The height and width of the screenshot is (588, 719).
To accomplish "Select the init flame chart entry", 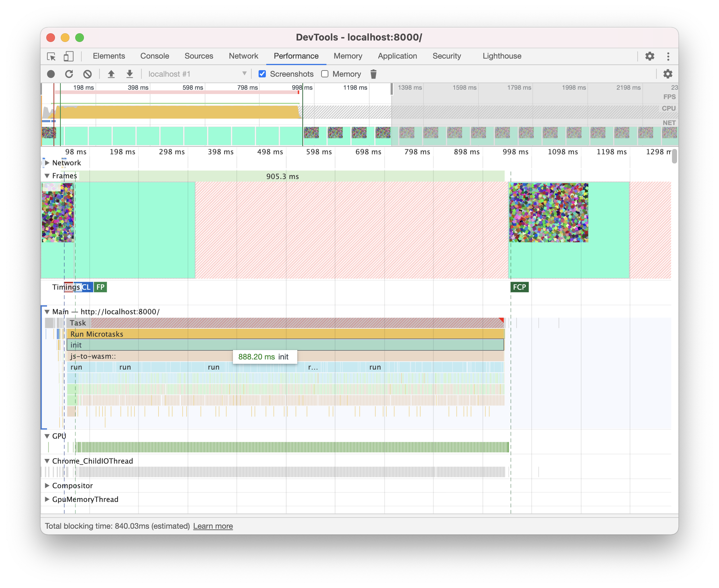I will [285, 345].
